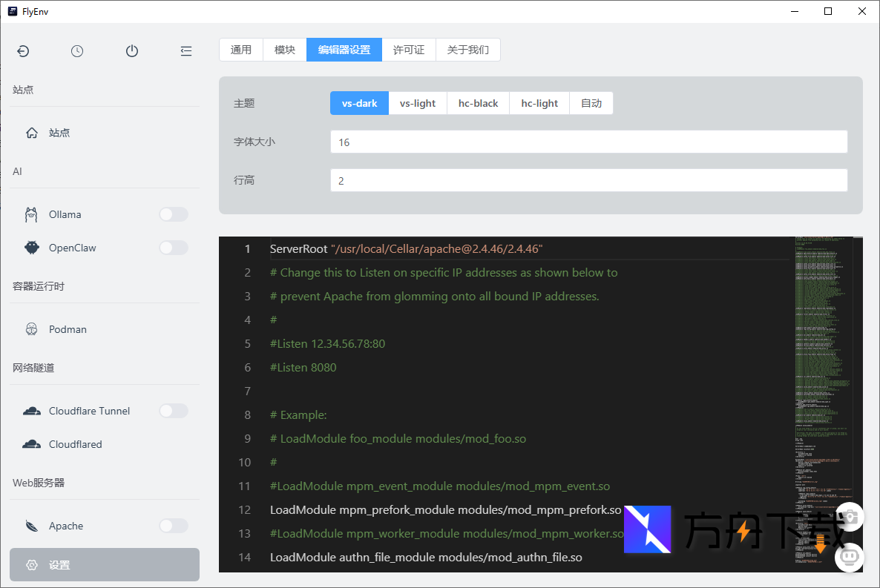Collapse sidebar with the list-indent icon

pyautogui.click(x=186, y=51)
